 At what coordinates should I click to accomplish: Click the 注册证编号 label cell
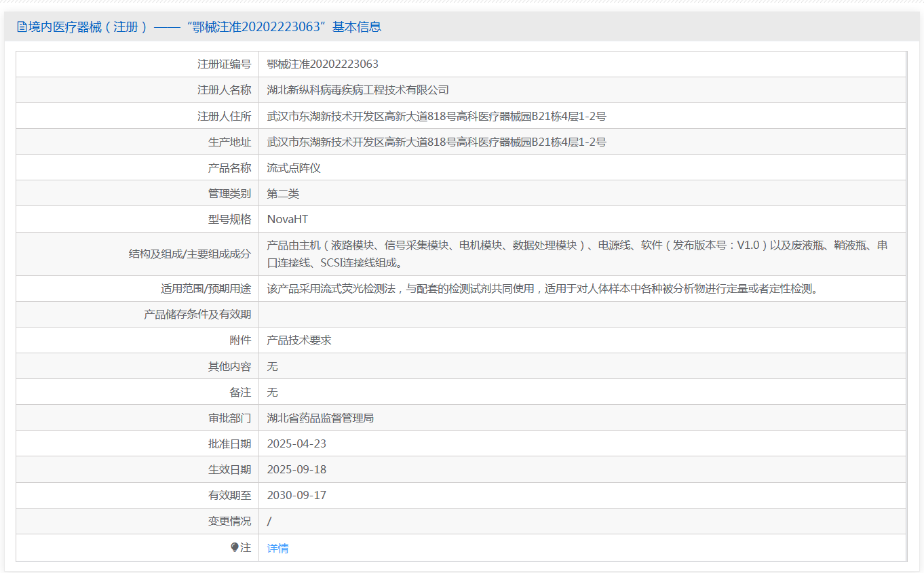138,64
